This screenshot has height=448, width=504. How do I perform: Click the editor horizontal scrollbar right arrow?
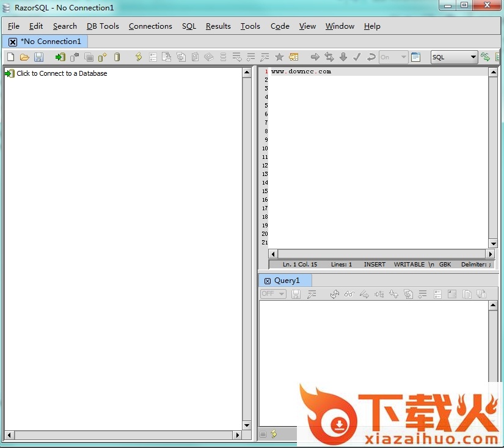click(x=490, y=254)
